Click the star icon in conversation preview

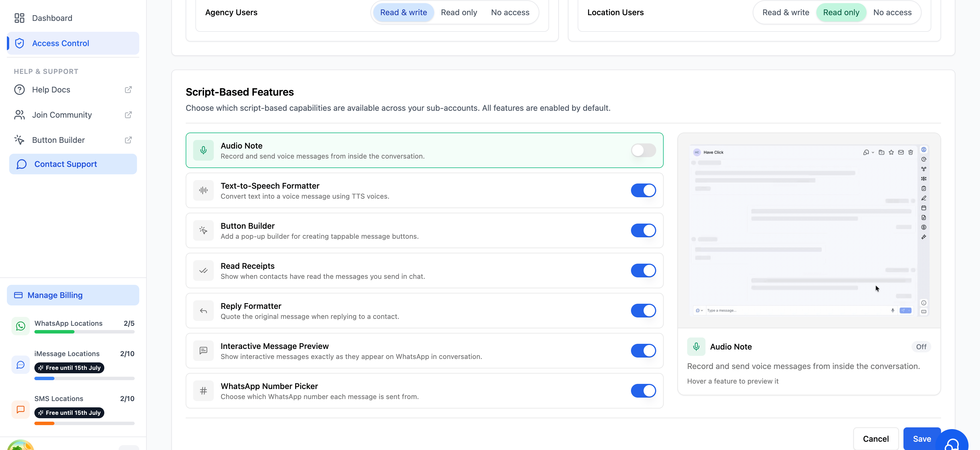click(x=891, y=152)
